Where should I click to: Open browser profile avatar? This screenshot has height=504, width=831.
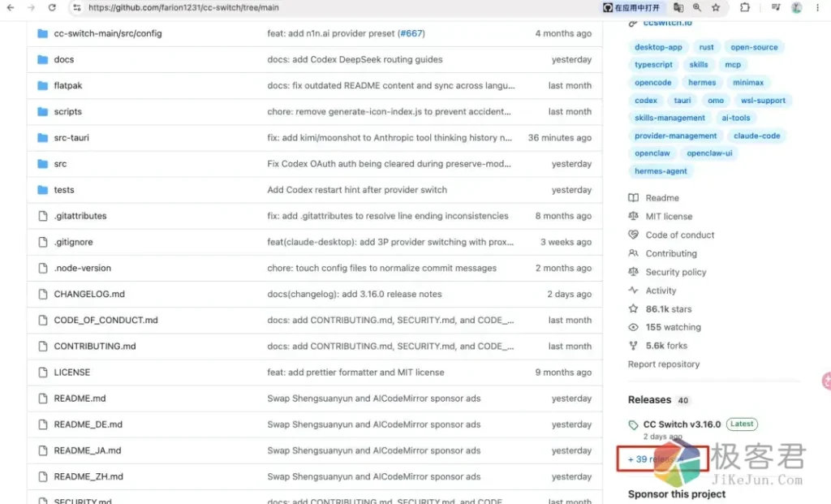(797, 7)
